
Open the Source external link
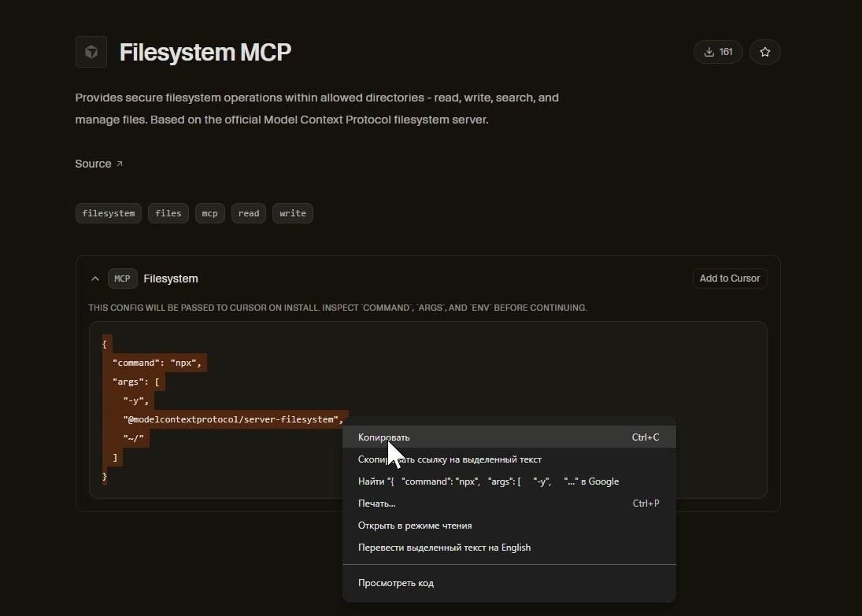point(99,164)
